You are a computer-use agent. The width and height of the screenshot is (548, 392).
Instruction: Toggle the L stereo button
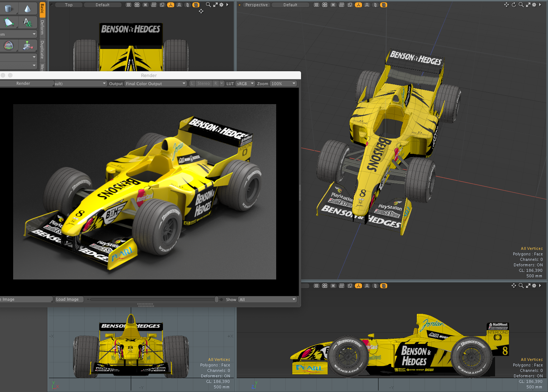tap(192, 84)
